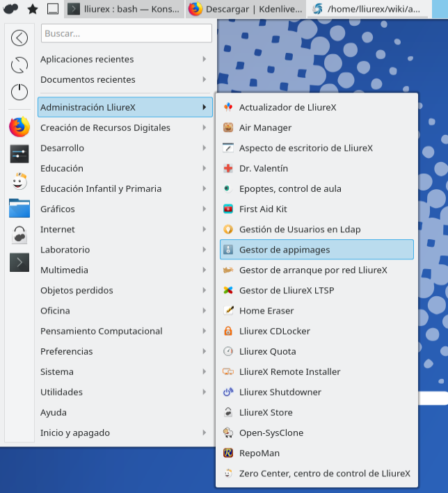Viewport: 448px width, 493px height.
Task: Expand the Gráficos submenu arrow
Action: pyautogui.click(x=205, y=209)
